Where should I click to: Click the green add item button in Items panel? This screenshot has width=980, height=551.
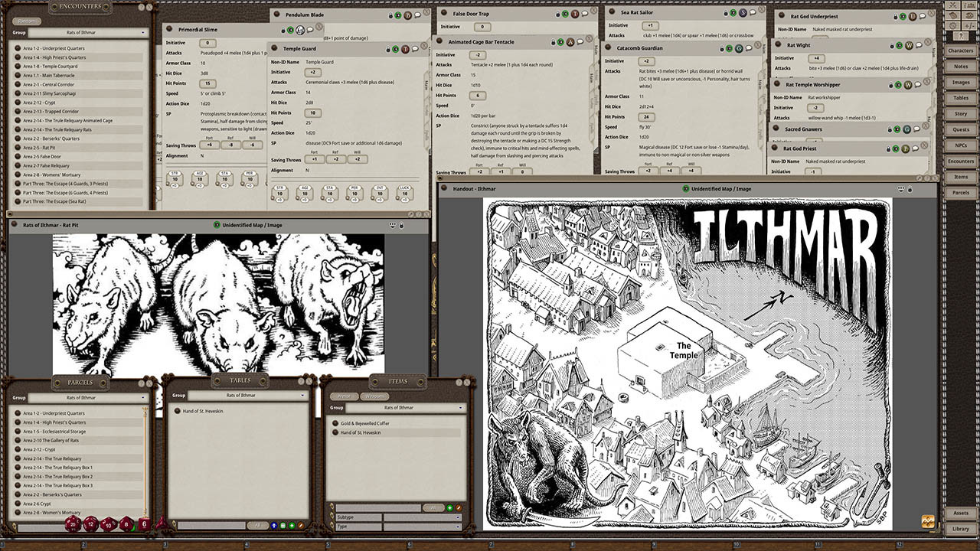click(449, 507)
